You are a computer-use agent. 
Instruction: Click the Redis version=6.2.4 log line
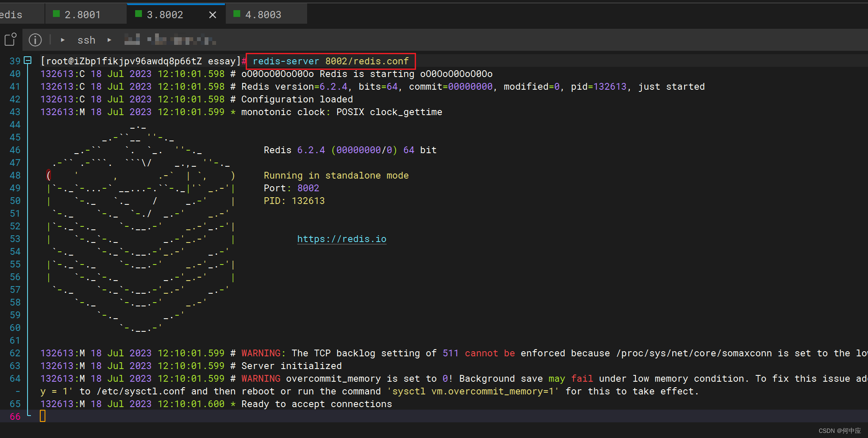pyautogui.click(x=373, y=87)
